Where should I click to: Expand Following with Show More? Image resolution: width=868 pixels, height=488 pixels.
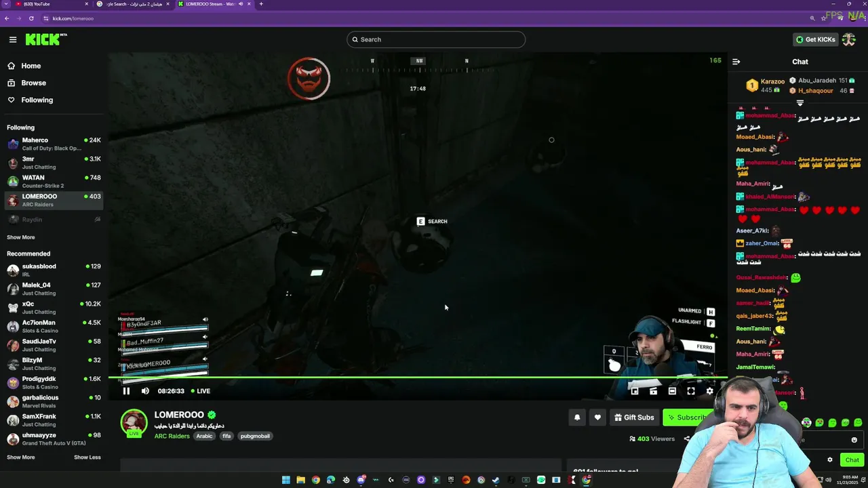click(20, 237)
